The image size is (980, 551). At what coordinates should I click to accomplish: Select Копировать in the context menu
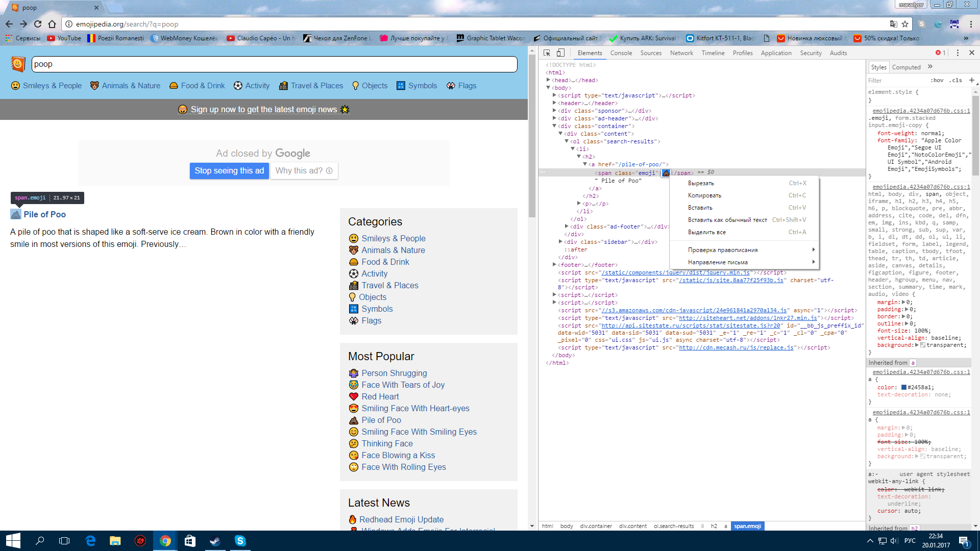[744, 195]
